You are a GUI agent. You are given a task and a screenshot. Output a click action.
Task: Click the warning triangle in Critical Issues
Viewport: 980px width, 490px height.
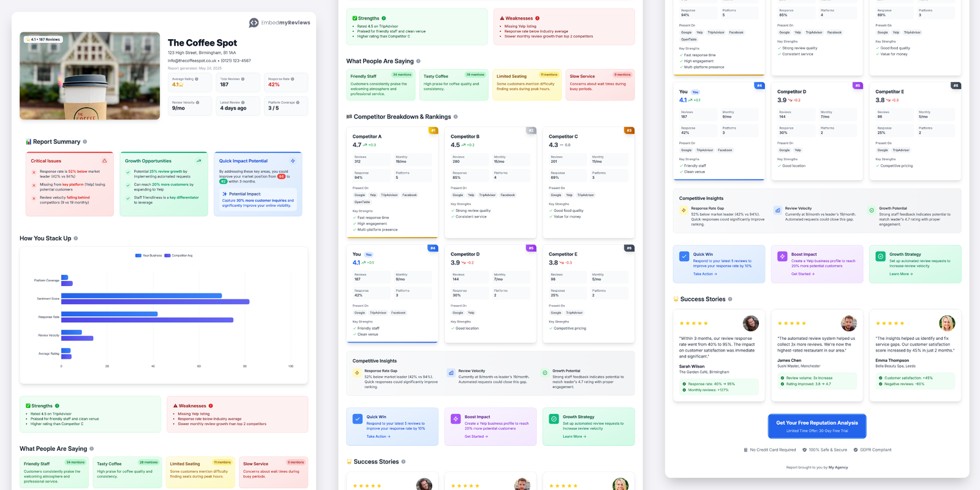(104, 161)
